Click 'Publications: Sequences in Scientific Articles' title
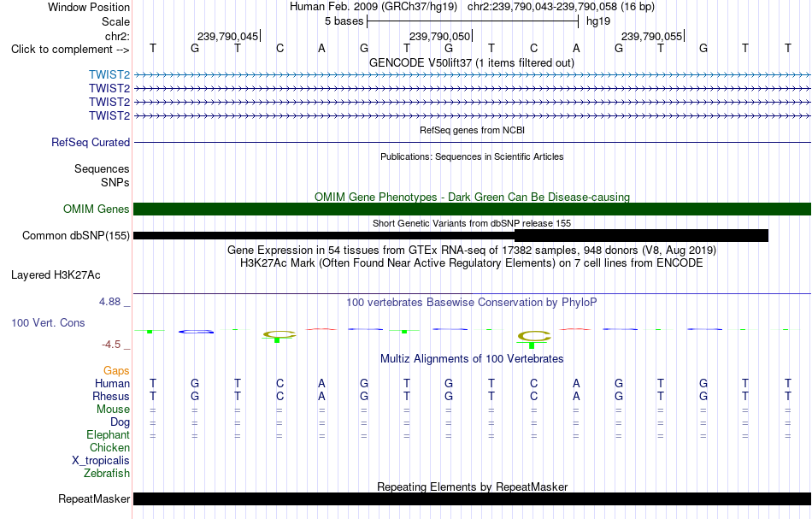 point(472,157)
